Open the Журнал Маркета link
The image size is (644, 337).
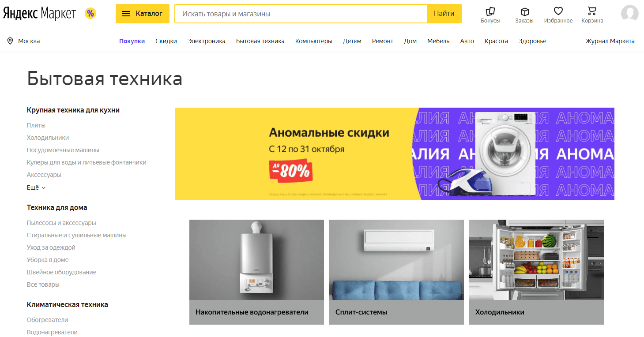pyautogui.click(x=610, y=41)
